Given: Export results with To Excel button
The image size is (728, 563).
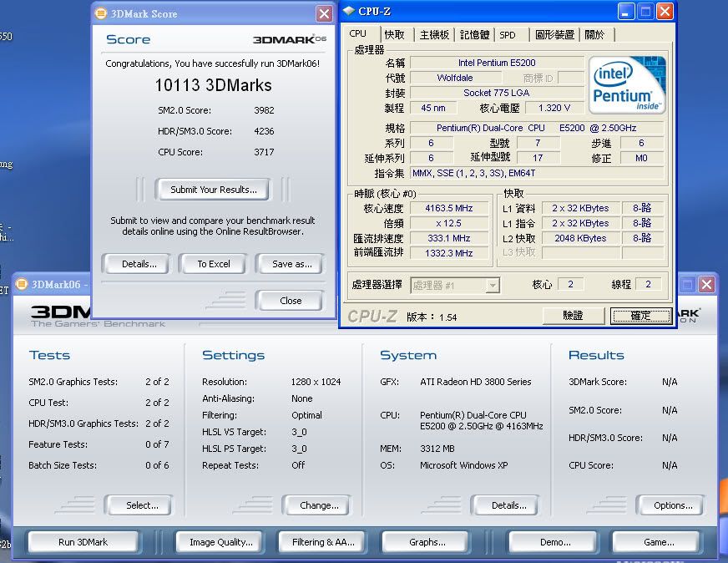Looking at the screenshot, I should (x=214, y=264).
